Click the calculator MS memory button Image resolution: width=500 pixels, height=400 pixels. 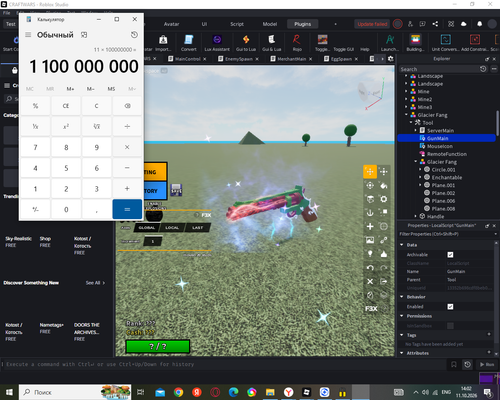click(x=111, y=89)
